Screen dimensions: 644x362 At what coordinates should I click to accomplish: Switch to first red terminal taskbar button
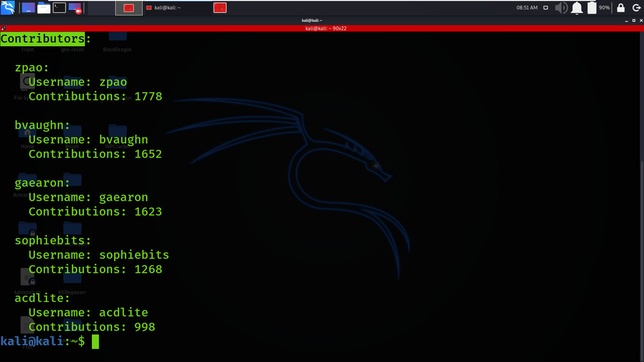129,8
